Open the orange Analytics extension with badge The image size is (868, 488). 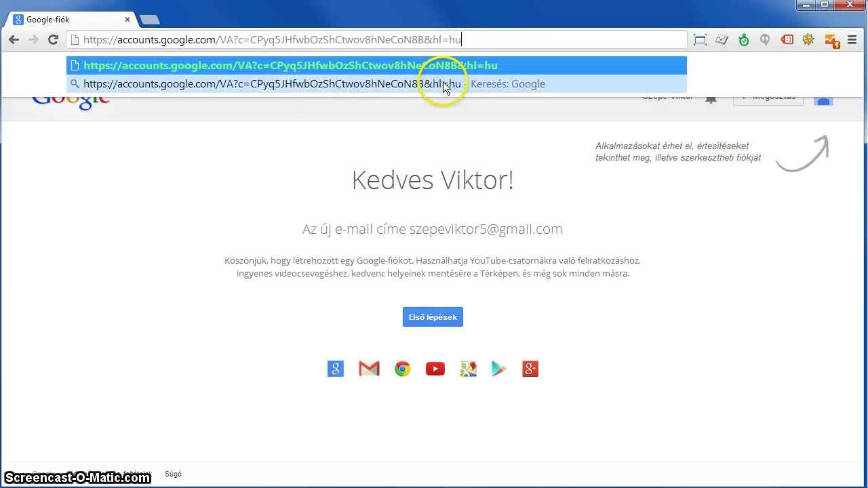click(831, 41)
